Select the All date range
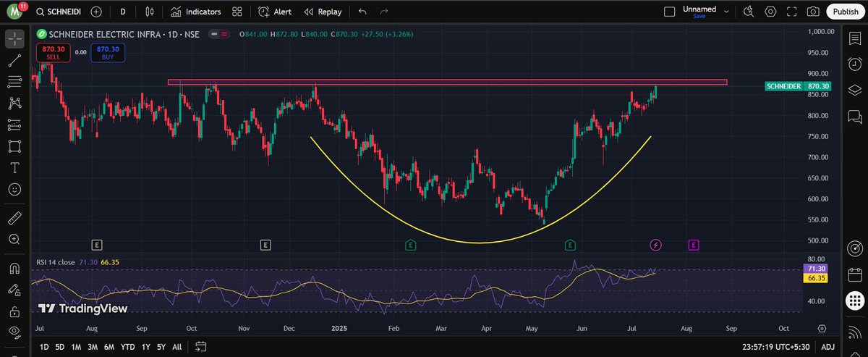This screenshot has width=868, height=357. coord(176,348)
